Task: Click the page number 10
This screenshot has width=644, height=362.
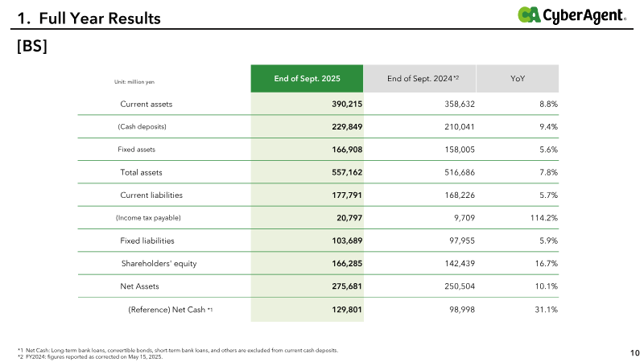Action: pyautogui.click(x=634, y=352)
